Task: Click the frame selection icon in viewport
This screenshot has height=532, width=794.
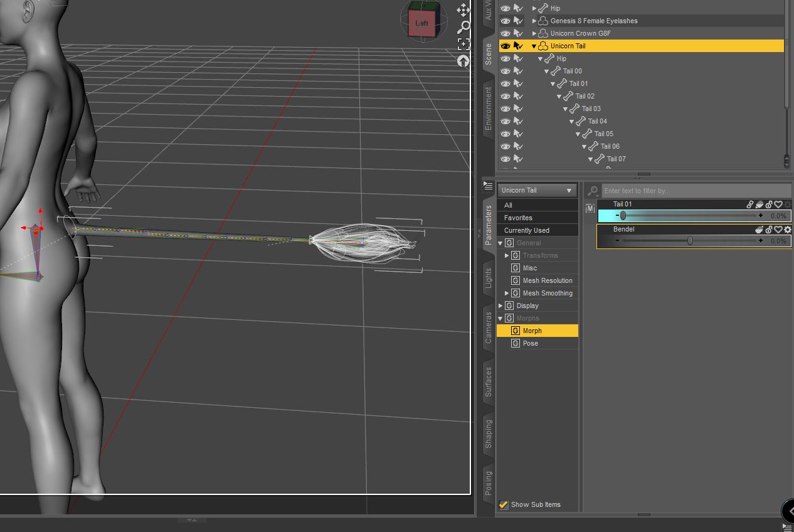Action: coord(463,44)
